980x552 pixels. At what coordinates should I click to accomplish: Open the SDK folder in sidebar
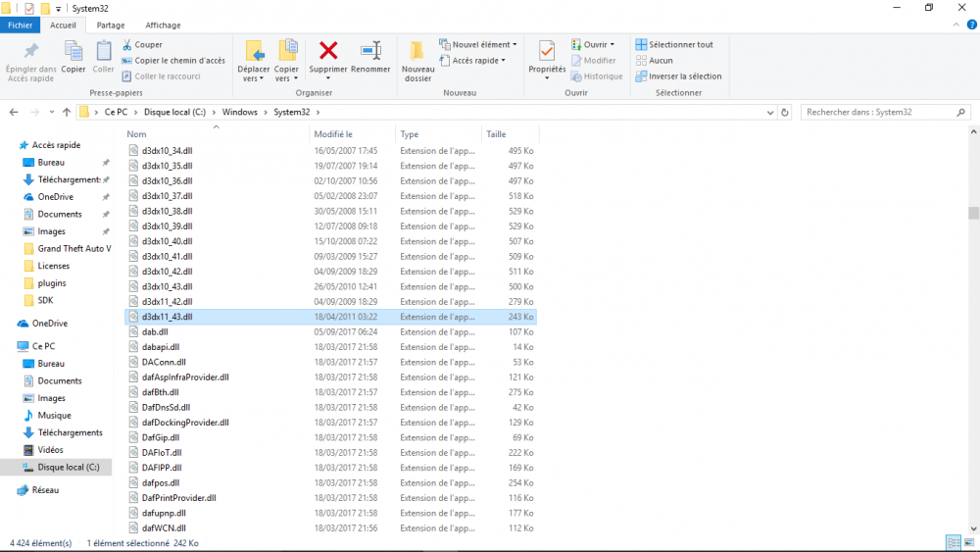click(46, 300)
